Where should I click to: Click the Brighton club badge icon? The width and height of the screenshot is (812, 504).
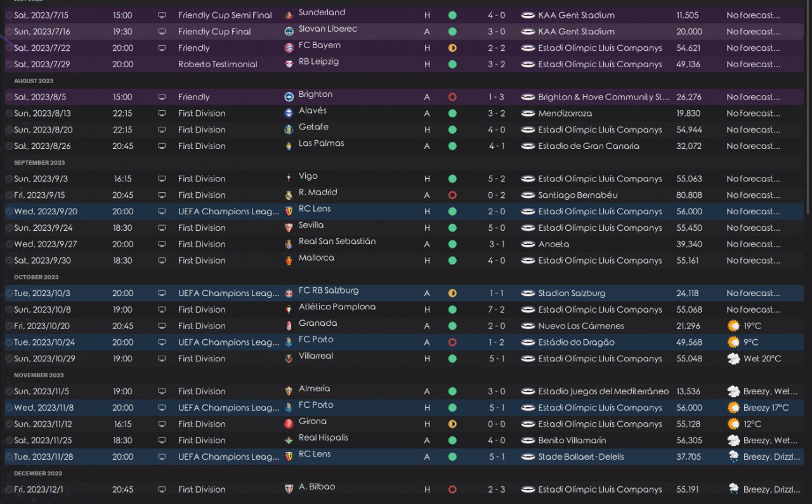(289, 97)
